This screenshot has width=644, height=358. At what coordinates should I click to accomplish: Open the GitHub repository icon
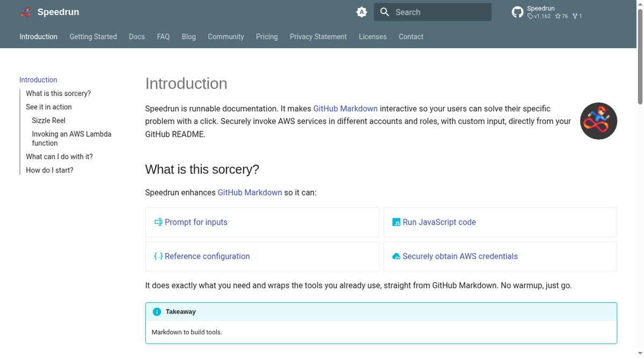tap(517, 12)
